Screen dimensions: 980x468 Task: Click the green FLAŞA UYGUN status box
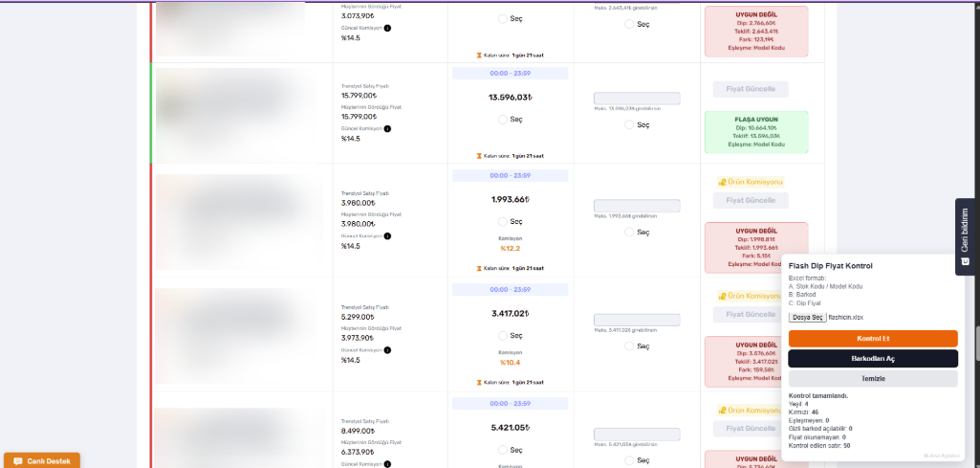click(755, 132)
